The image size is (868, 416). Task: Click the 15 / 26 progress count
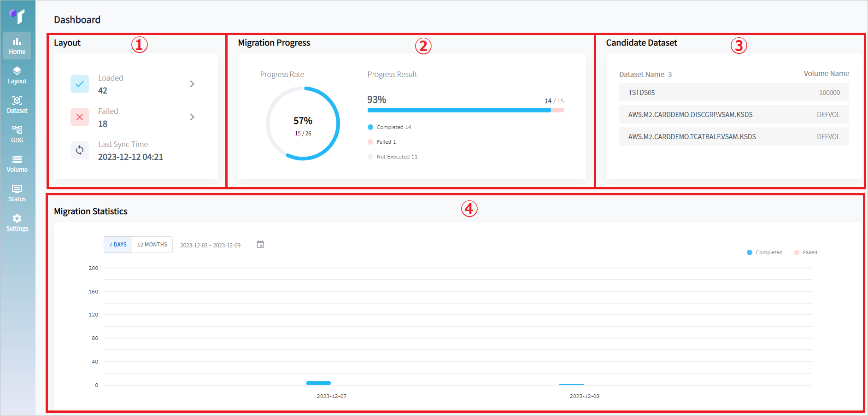[x=303, y=134]
